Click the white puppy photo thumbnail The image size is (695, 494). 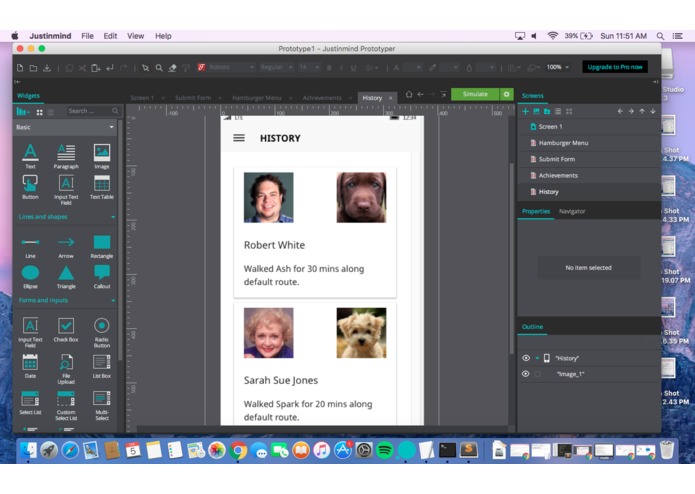(361, 333)
